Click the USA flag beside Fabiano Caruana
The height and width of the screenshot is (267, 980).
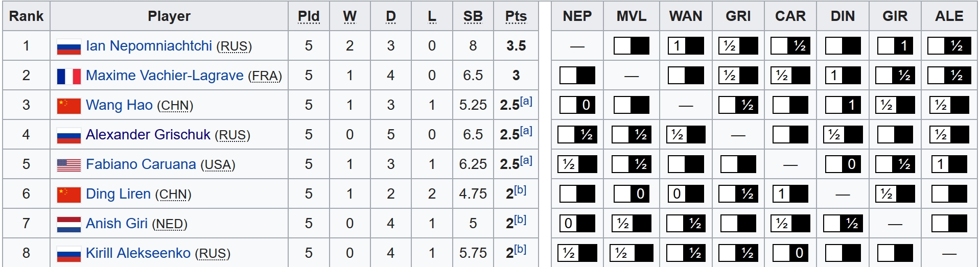(68, 165)
